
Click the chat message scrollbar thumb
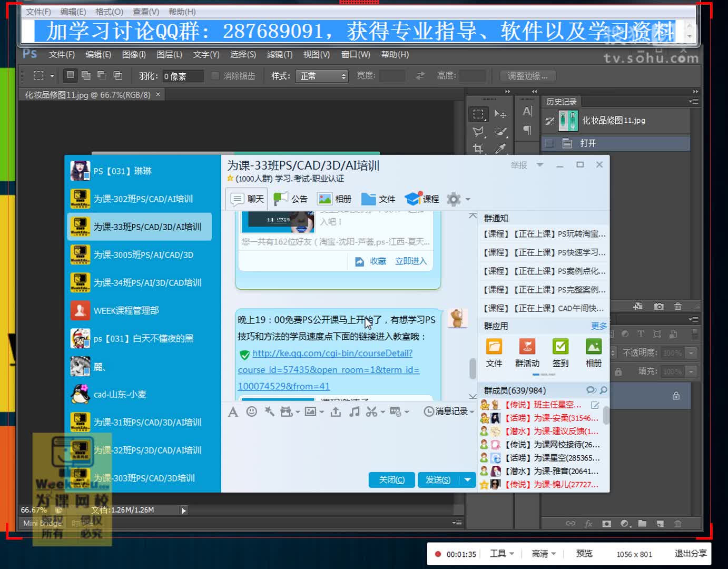(473, 368)
